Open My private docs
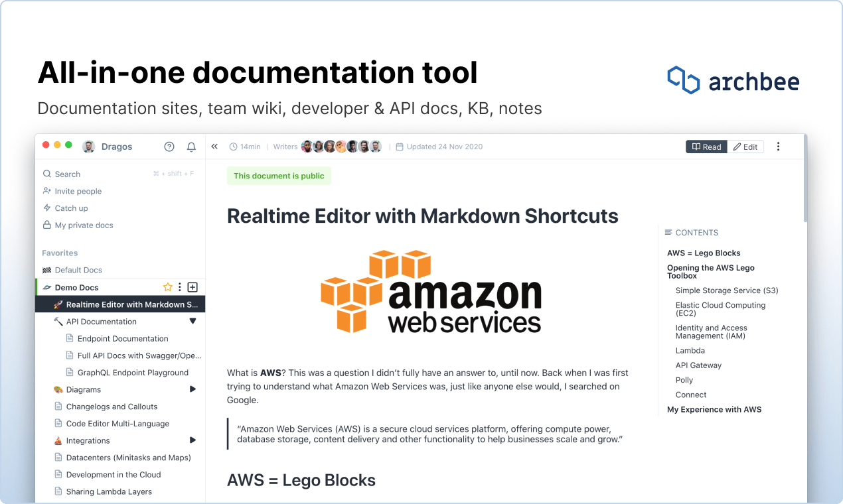 coord(84,225)
